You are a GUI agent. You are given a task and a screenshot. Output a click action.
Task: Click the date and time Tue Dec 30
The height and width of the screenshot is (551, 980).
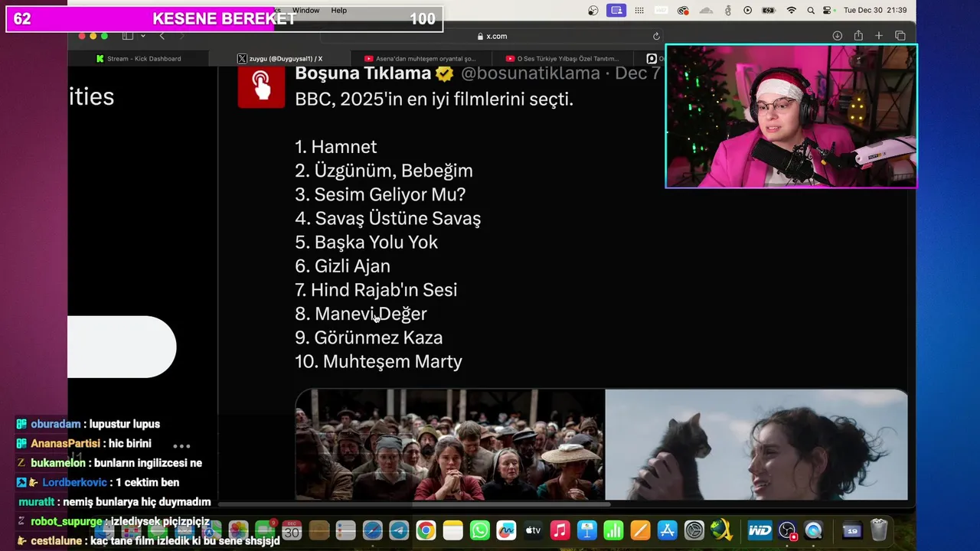click(875, 11)
